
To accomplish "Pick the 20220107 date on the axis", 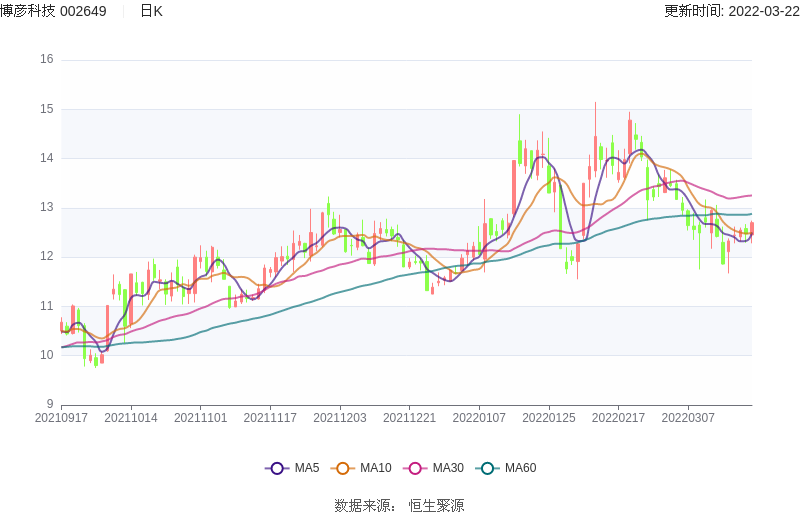I will coord(479,418).
